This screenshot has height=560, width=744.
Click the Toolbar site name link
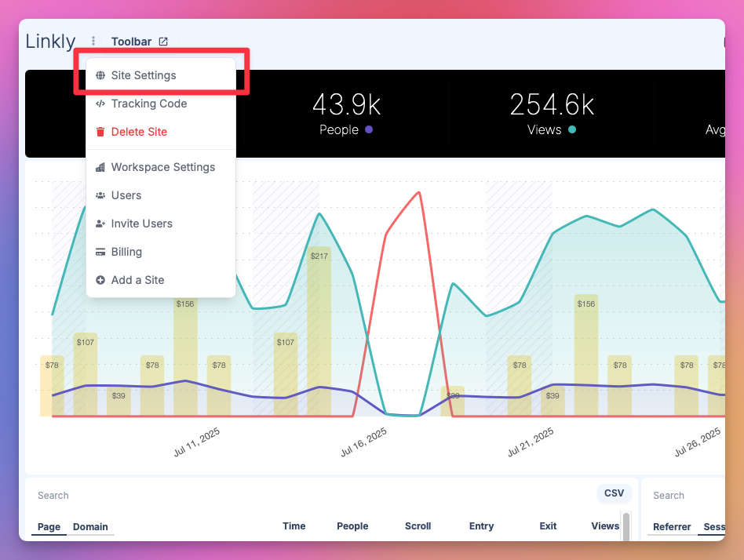click(130, 41)
